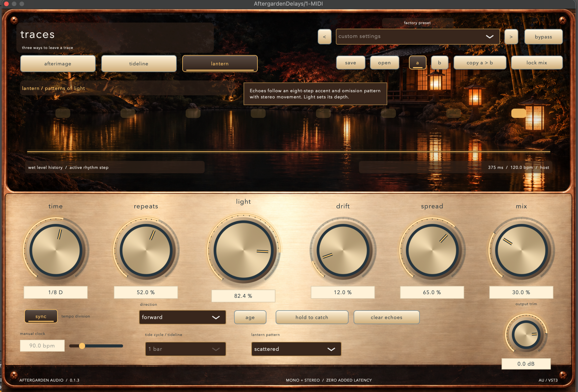This screenshot has height=392, width=578.
Task: Click the 'wet level history / active rhythm step' label
Action: [68, 167]
